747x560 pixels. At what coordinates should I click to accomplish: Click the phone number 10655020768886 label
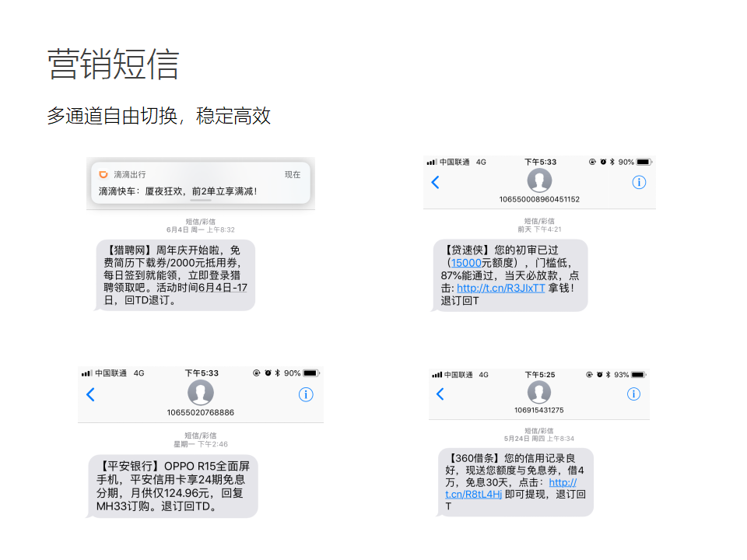tap(201, 412)
